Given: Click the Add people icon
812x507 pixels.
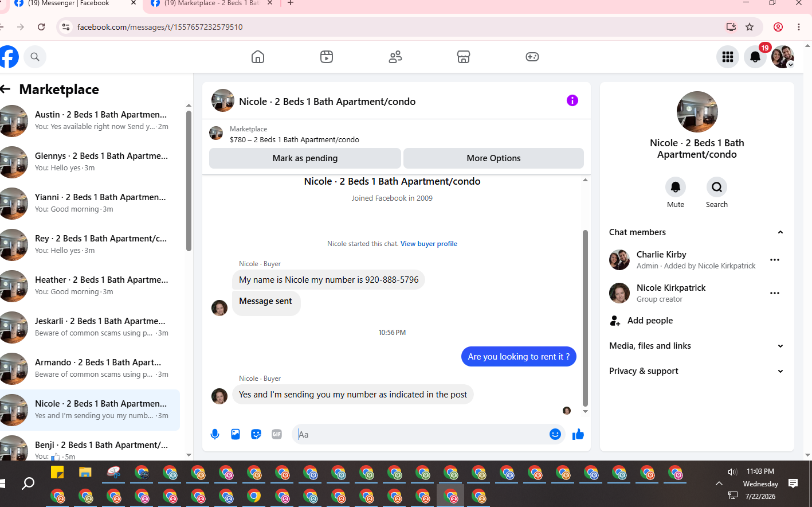Looking at the screenshot, I should click(615, 321).
